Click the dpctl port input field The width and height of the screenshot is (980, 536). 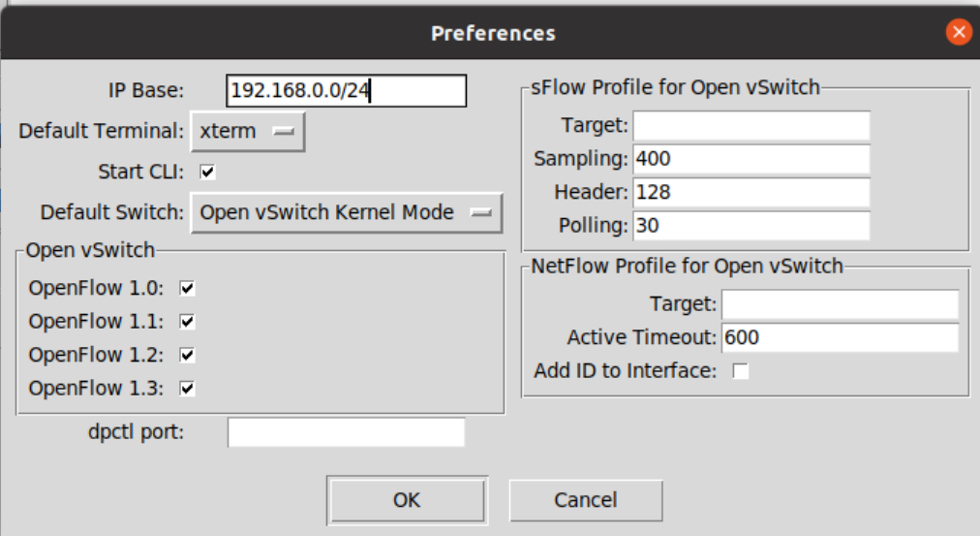coord(347,432)
